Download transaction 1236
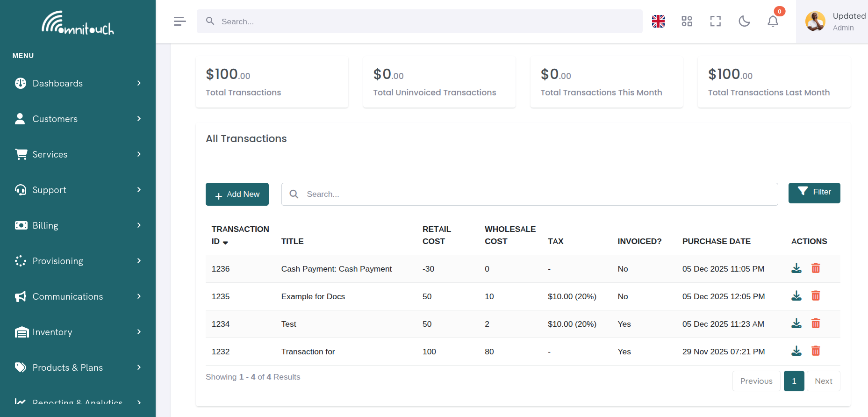 click(x=796, y=268)
